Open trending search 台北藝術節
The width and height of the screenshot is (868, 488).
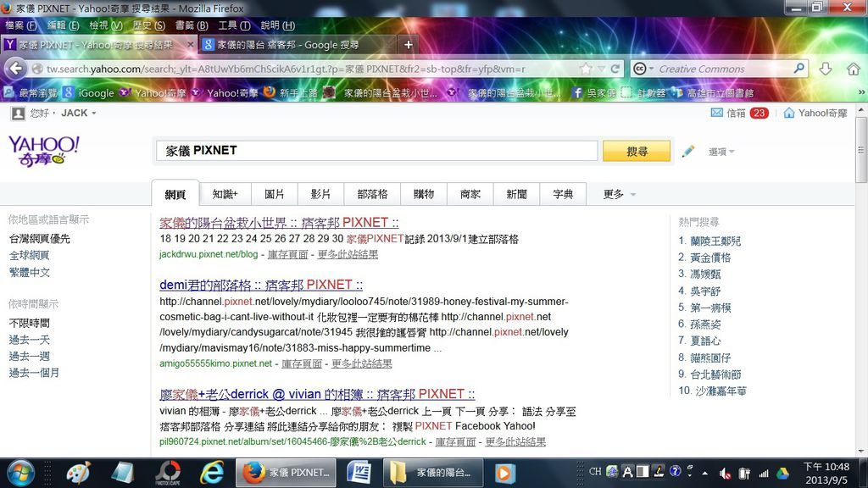coord(715,374)
